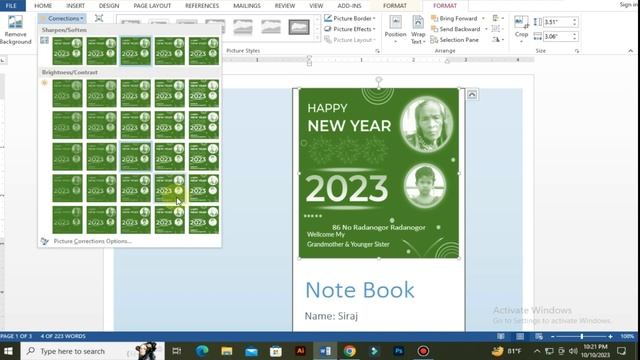Collapse the ribbon with the caret arrow

pos(631,51)
